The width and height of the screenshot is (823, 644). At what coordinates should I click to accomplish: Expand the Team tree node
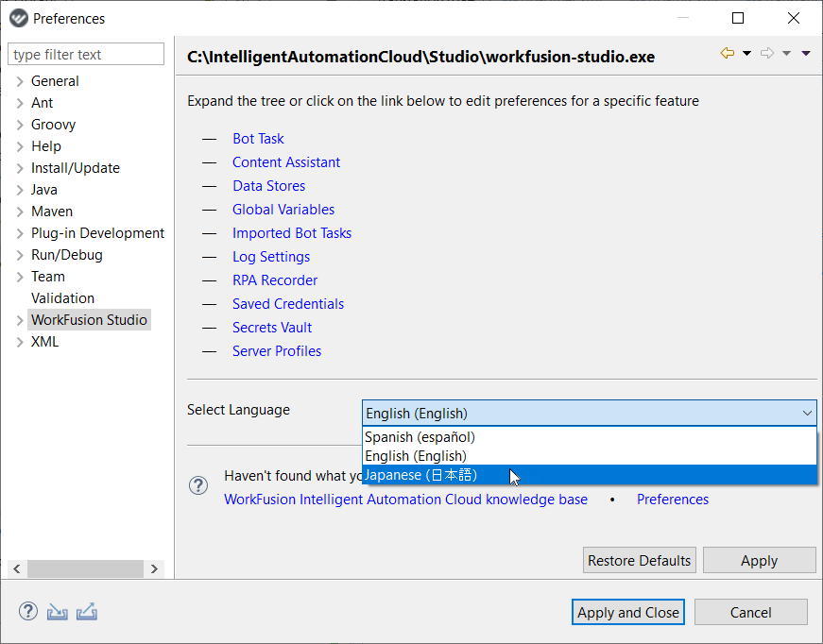pyautogui.click(x=20, y=277)
